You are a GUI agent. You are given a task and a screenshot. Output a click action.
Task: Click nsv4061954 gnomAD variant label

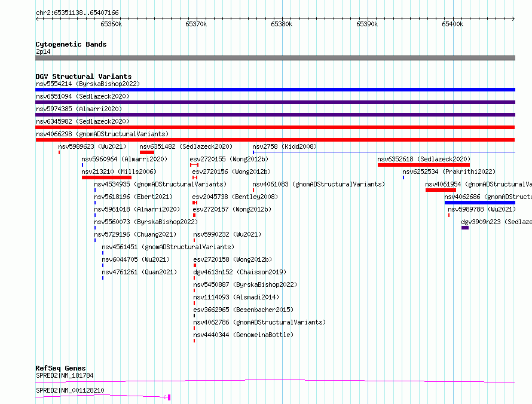[x=478, y=184]
